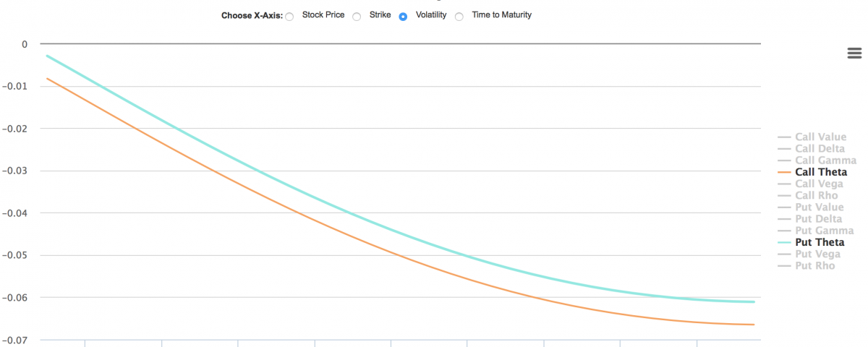The image size is (868, 347).
Task: Show the Put Vega series
Action: coord(817,254)
